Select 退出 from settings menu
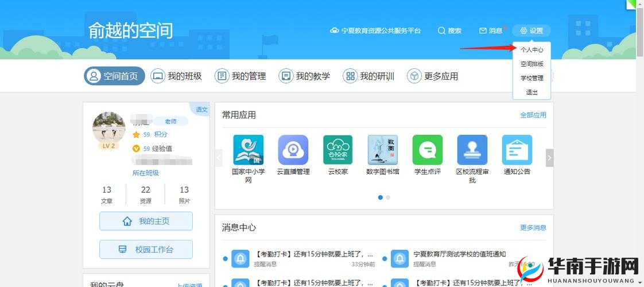This screenshot has height=287, width=644. click(532, 92)
